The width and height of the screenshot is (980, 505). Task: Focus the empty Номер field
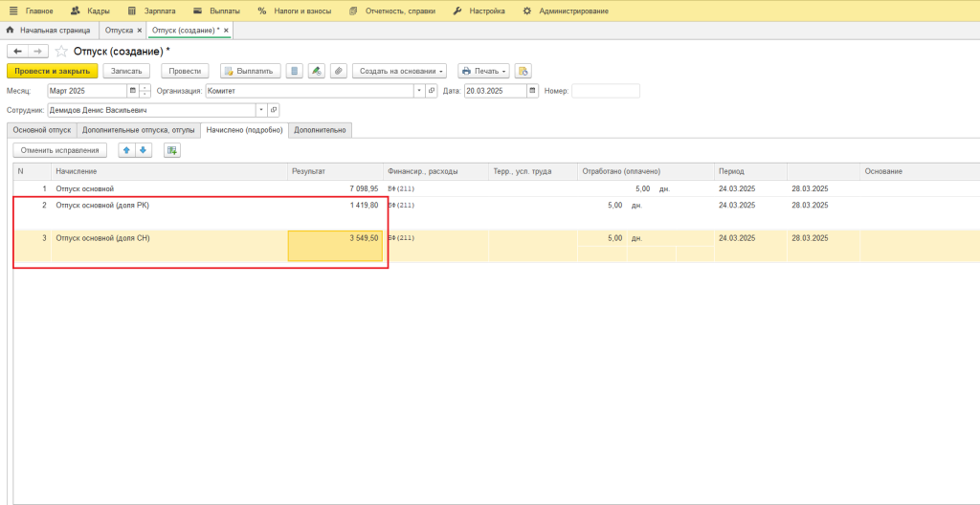(606, 91)
